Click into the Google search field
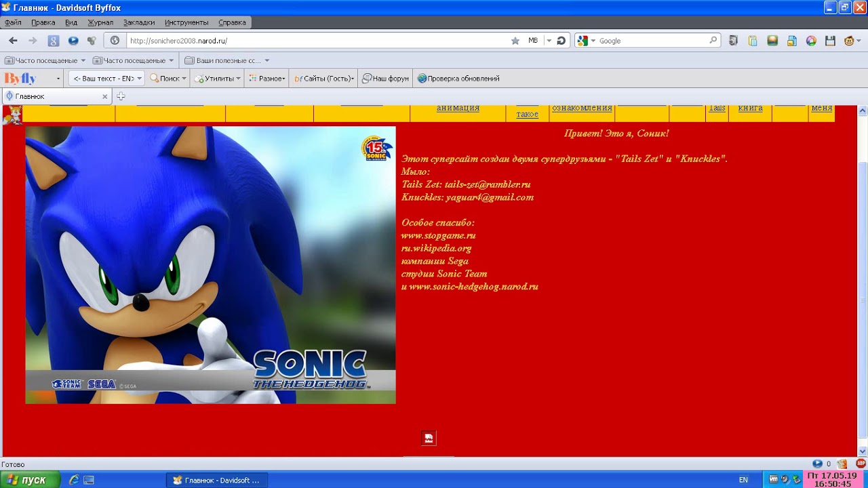 click(652, 41)
